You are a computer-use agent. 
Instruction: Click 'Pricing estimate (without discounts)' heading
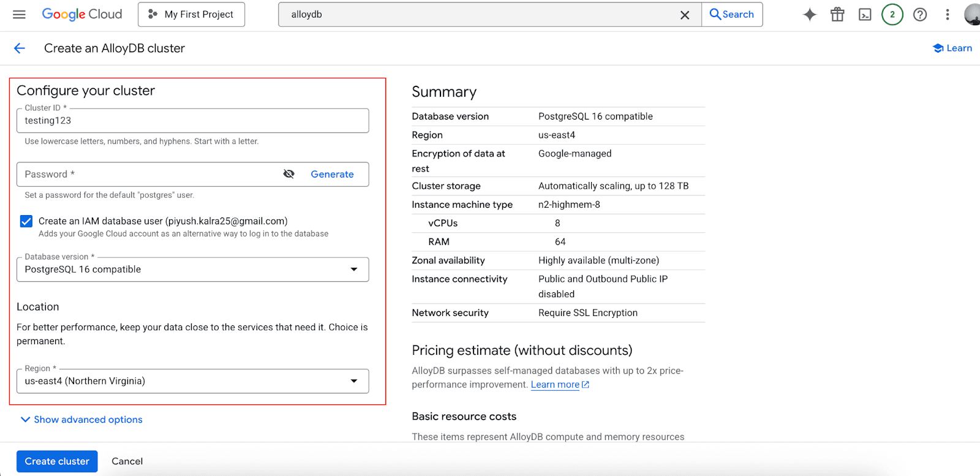pos(522,350)
